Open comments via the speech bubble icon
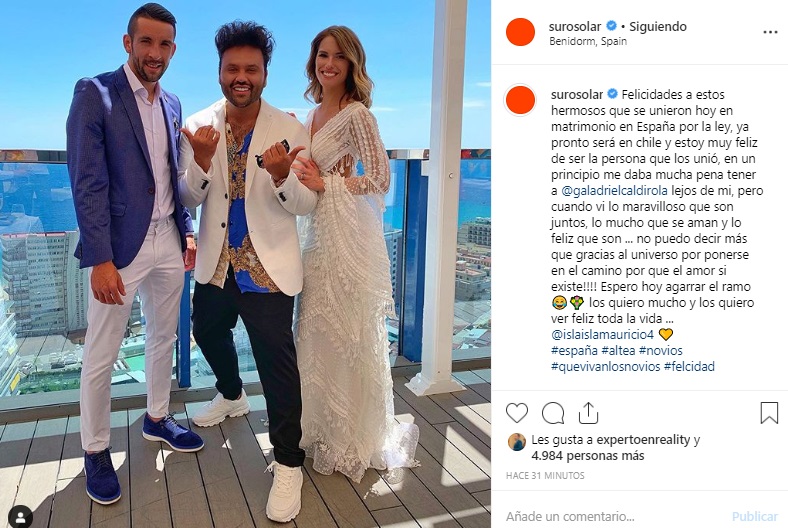The image size is (788, 528). [x=553, y=413]
